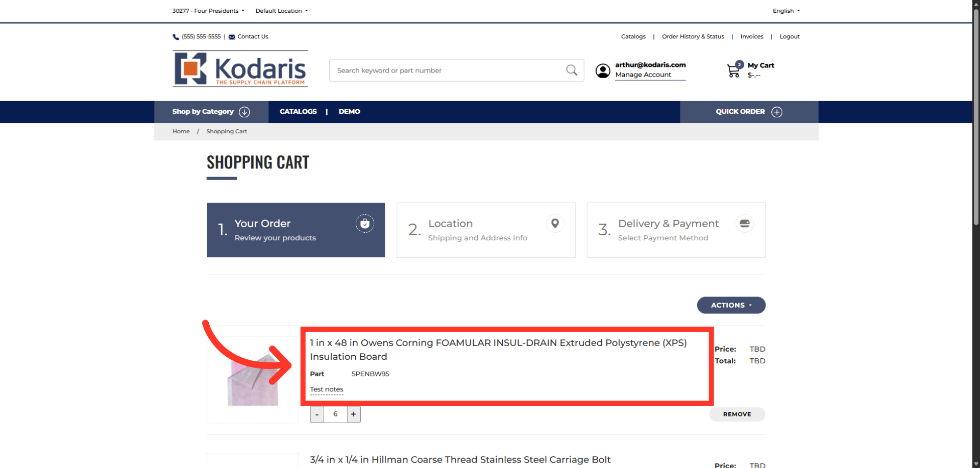The image size is (980, 468).
Task: Expand the Shop by Category menu
Action: [211, 112]
